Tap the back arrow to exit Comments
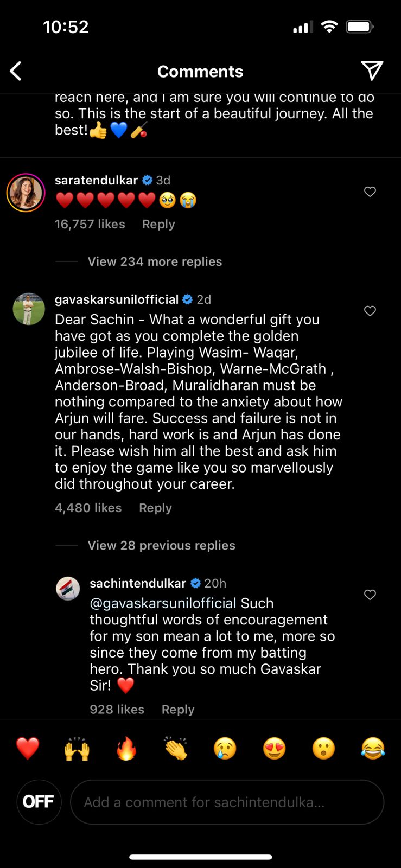 pyautogui.click(x=16, y=71)
